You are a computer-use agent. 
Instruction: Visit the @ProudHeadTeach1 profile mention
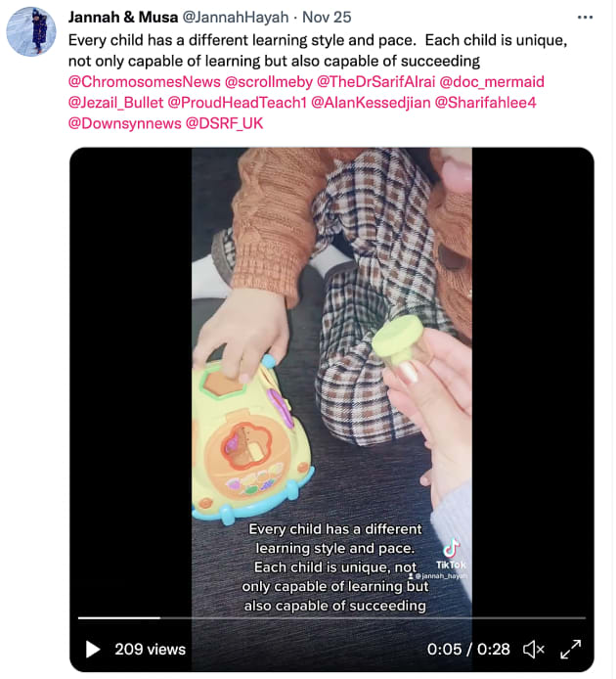[238, 103]
